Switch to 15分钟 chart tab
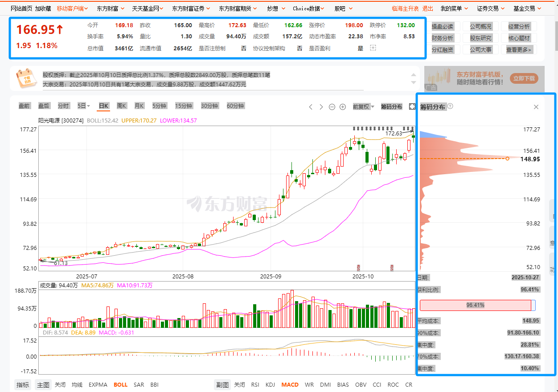The height and width of the screenshot is (392, 558). (184, 106)
